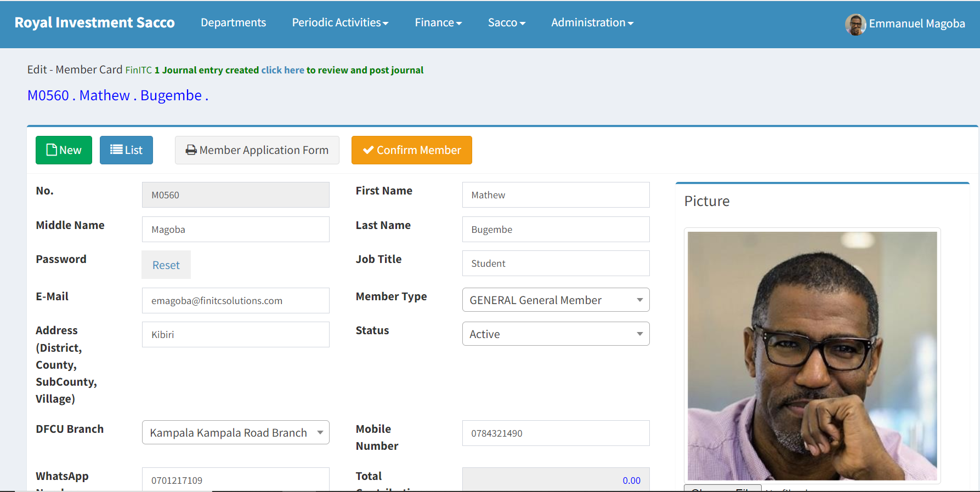The width and height of the screenshot is (980, 492).
Task: Click Emmanuel Magoba's avatar icon
Action: point(856,24)
